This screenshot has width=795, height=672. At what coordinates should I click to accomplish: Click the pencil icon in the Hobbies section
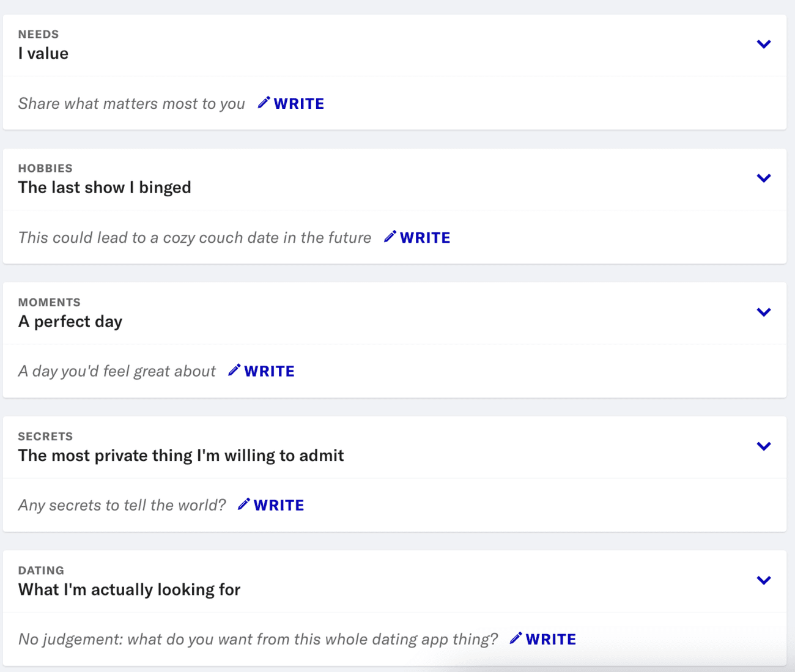[x=390, y=237]
